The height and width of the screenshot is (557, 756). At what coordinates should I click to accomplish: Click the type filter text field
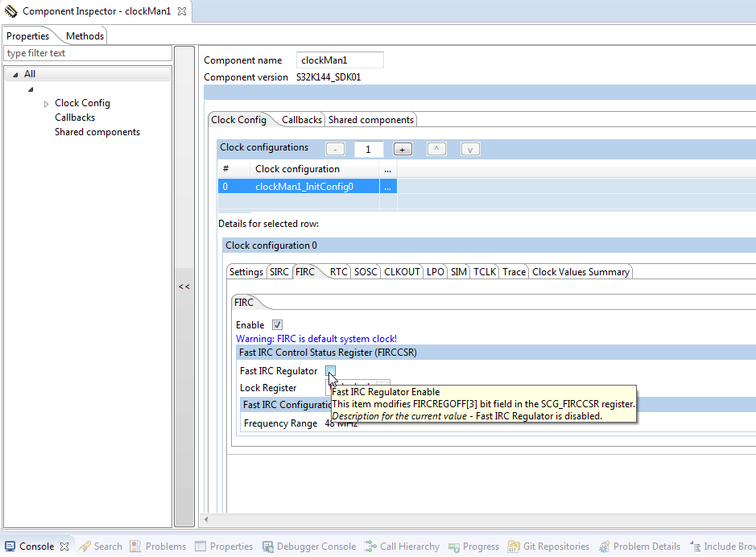88,53
